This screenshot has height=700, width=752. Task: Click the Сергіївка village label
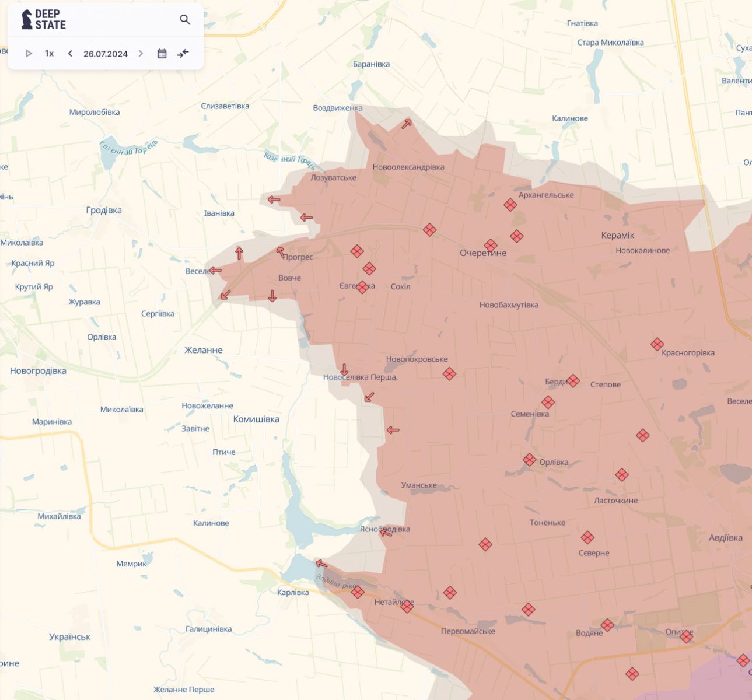tap(158, 314)
